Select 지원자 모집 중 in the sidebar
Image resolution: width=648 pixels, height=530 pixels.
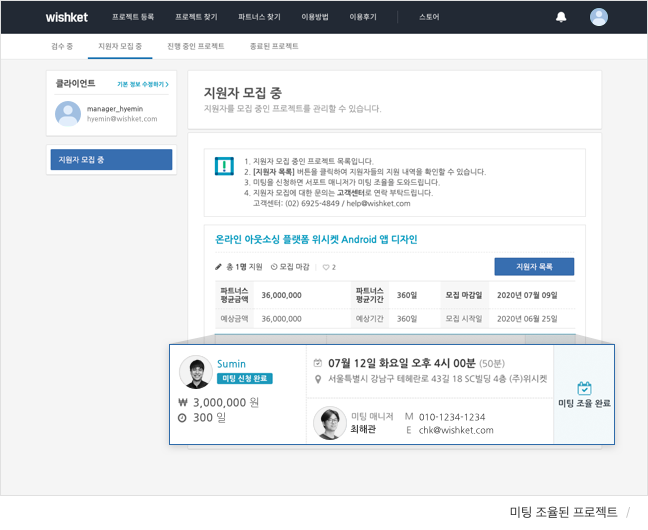tap(111, 159)
